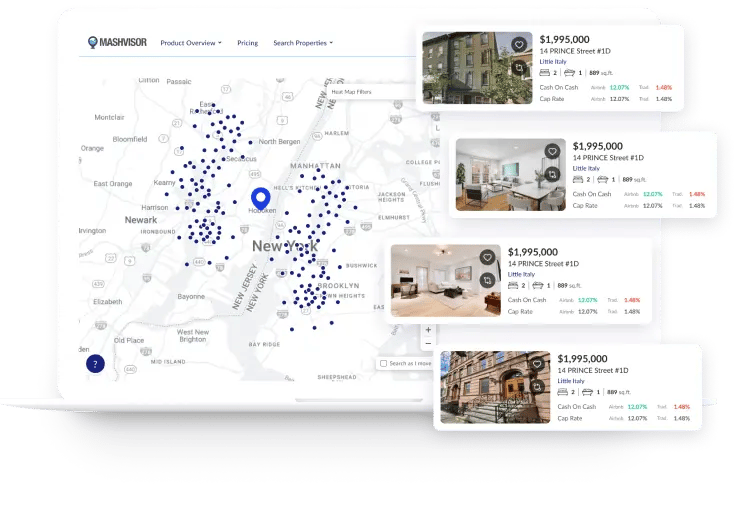Viewport: 737px width, 517px height.
Task: Click the Bloomfield map label
Action: pos(130,139)
